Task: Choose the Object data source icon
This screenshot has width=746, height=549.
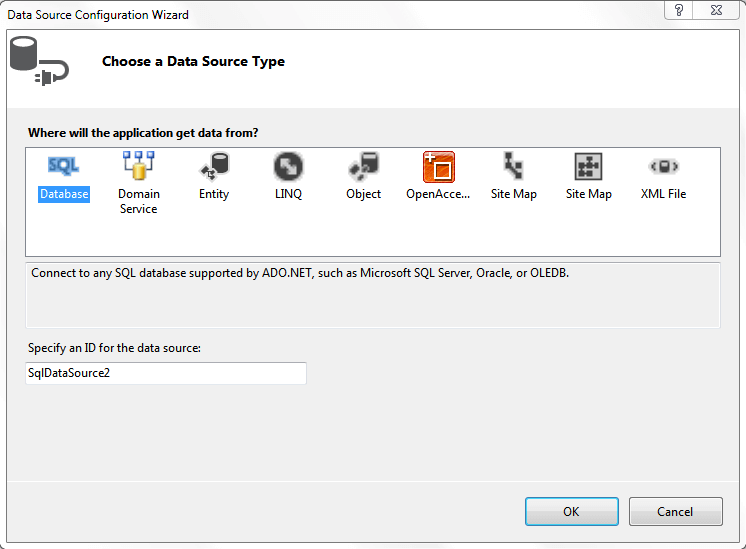Action: pyautogui.click(x=363, y=166)
